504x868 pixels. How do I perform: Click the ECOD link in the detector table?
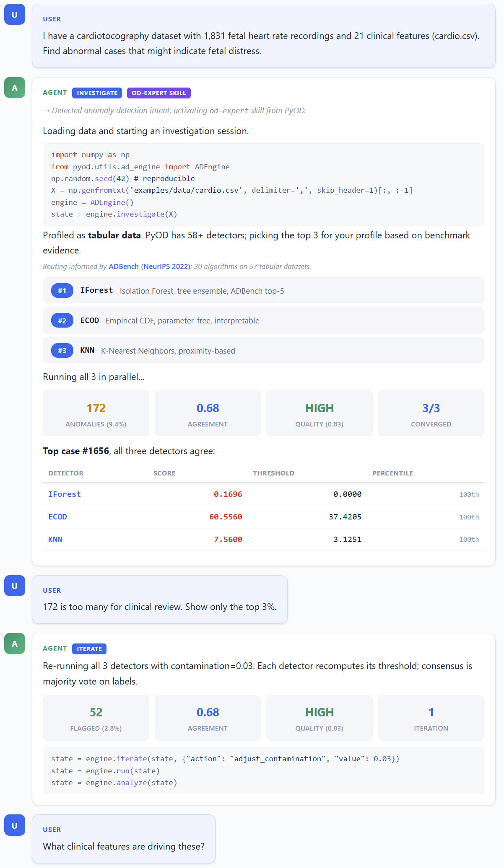[57, 517]
